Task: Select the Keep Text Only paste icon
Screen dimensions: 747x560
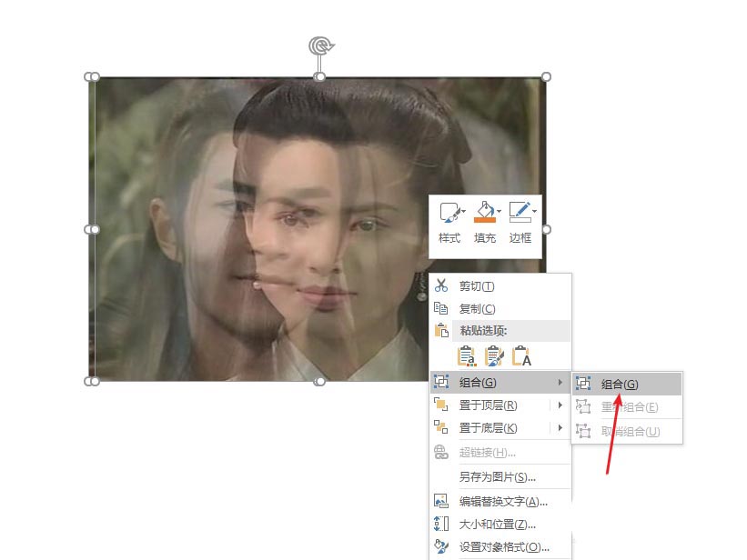Action: [x=521, y=355]
